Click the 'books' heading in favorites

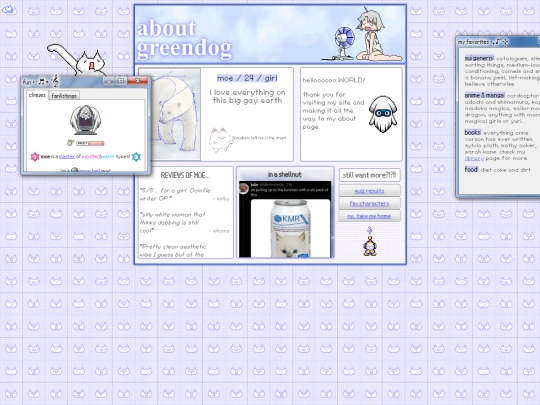pos(472,132)
